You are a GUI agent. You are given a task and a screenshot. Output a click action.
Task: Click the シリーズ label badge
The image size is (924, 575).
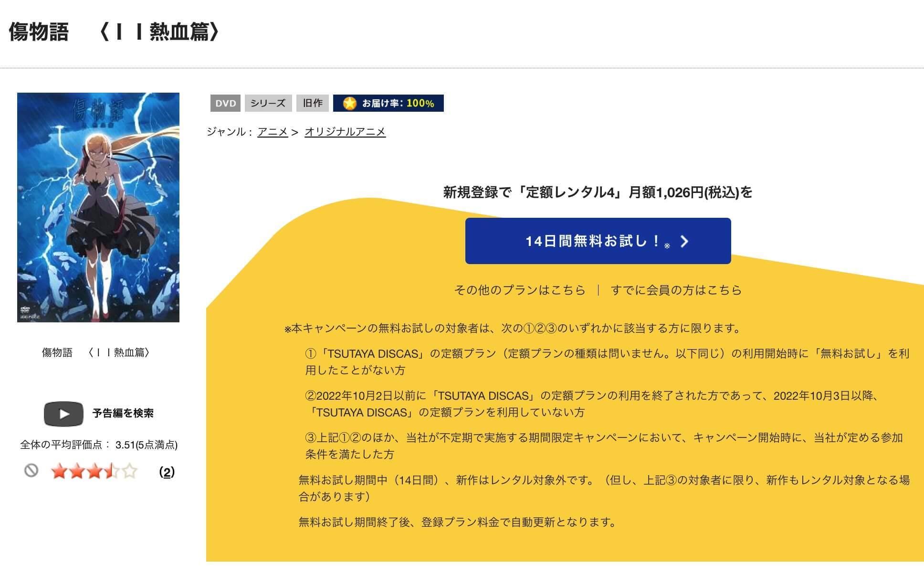pos(268,103)
